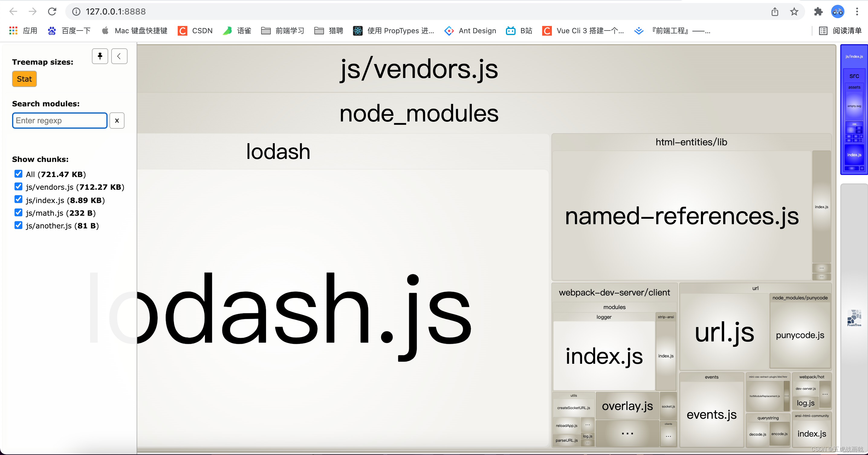Reload the page with the refresh icon
The height and width of the screenshot is (455, 868).
tap(52, 11)
